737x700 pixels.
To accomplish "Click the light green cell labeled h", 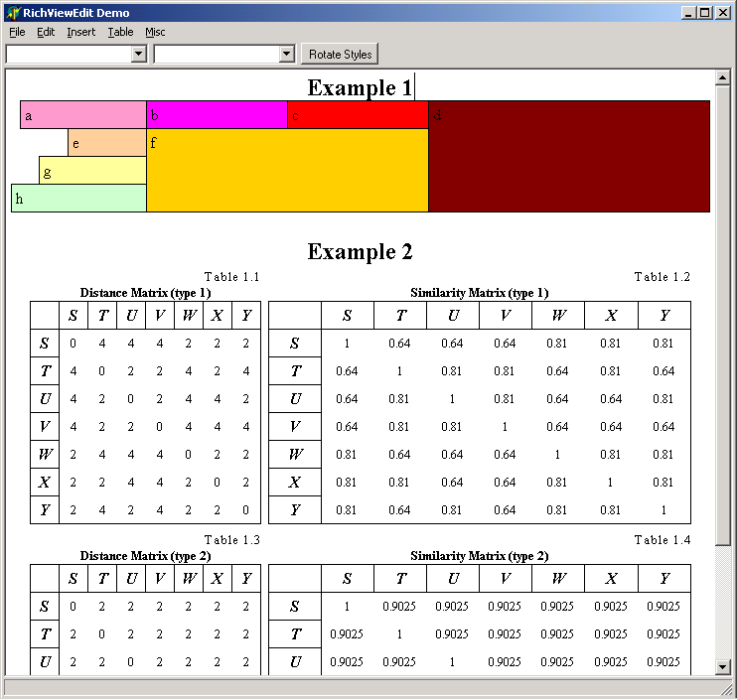I will click(x=78, y=199).
